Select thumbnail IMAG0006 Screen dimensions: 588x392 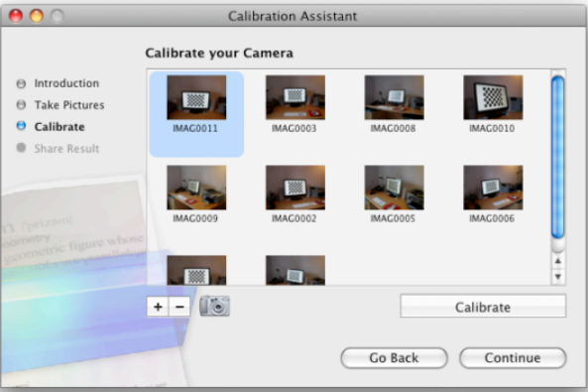[x=493, y=188]
